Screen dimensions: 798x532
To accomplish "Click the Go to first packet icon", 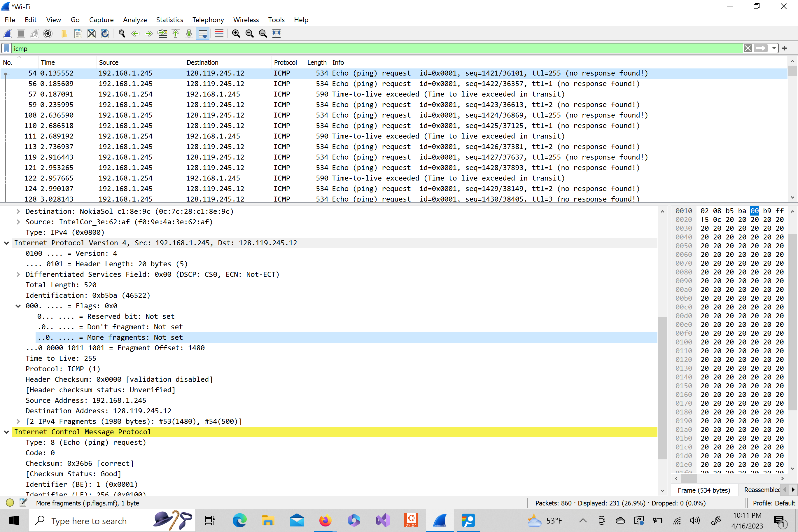I will [175, 33].
